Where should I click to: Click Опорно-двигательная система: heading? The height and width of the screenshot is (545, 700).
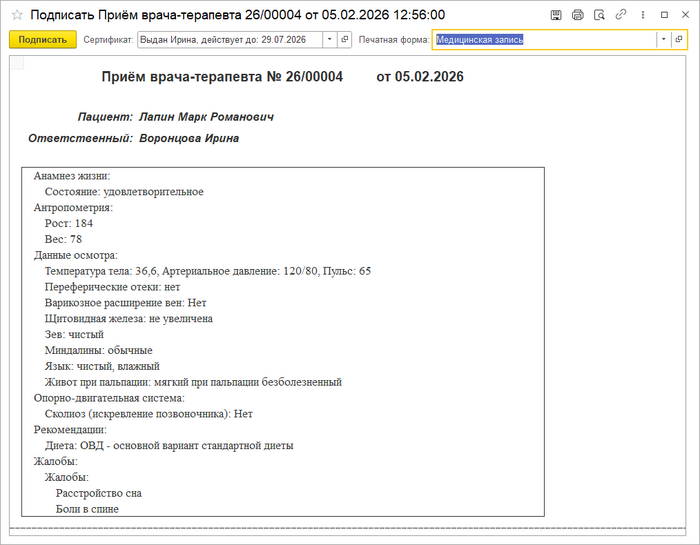pos(109,398)
